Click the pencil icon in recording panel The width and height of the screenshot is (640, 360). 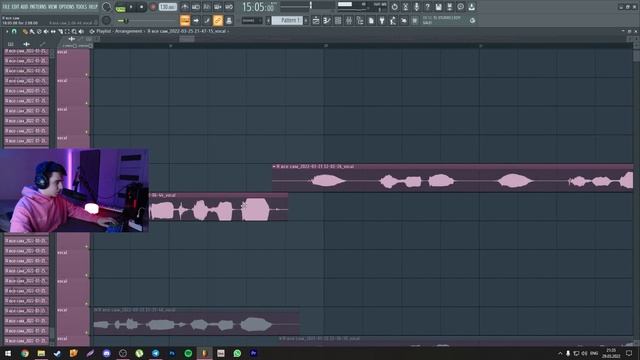point(207,20)
